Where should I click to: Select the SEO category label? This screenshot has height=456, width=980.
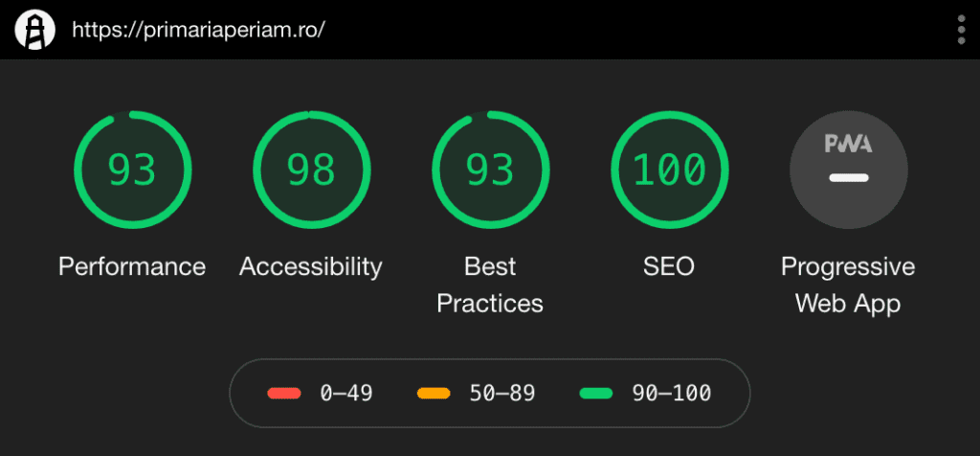pyautogui.click(x=669, y=266)
